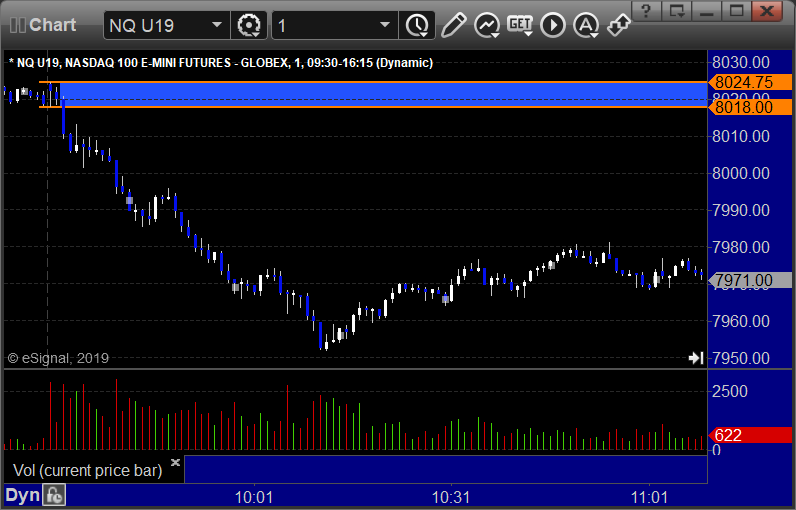Viewport: 796px width, 510px height.
Task: Open the GET advanced studies menu
Action: click(x=520, y=25)
